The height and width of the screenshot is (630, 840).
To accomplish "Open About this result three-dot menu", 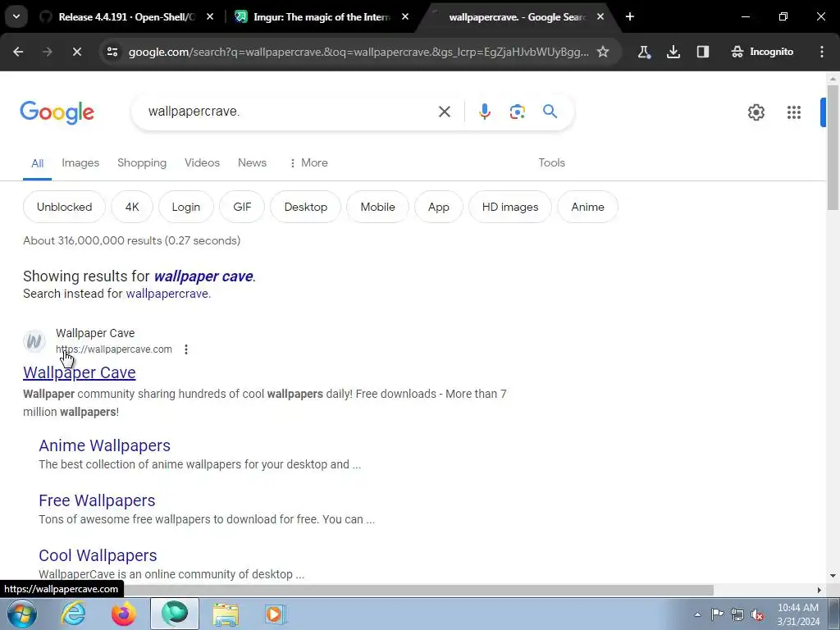I will point(186,349).
